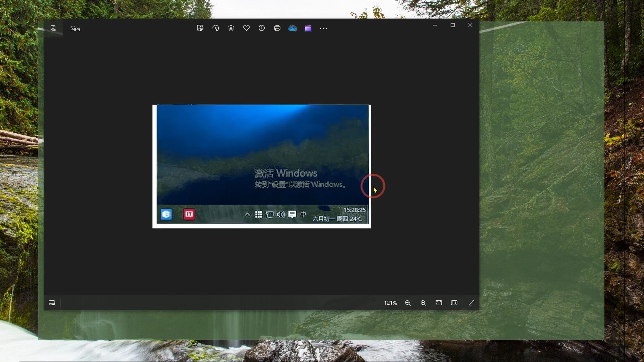
Task: Delete the photo with the trash icon
Action: tap(231, 28)
